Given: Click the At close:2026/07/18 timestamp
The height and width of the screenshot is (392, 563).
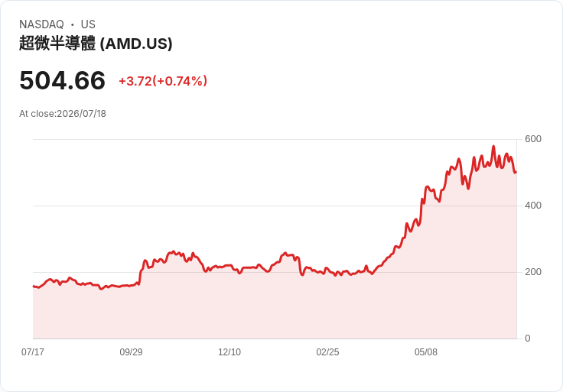Looking at the screenshot, I should [x=63, y=114].
